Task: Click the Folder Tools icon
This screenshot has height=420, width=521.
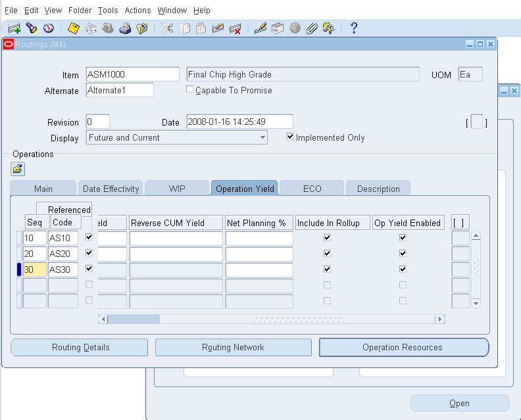Action: 329,28
